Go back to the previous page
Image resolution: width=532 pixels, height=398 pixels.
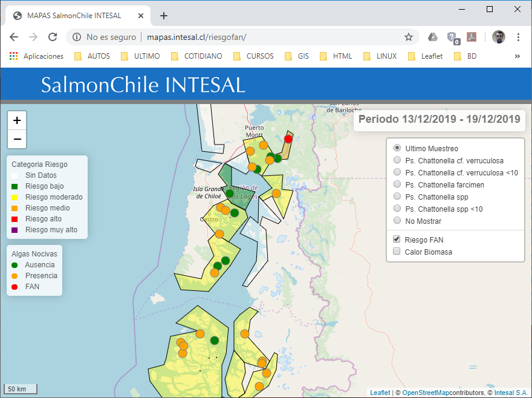[x=14, y=37]
